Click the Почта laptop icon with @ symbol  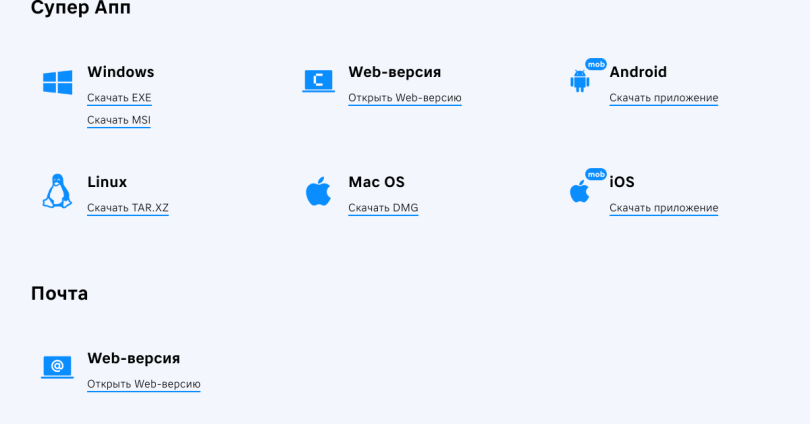pos(57,367)
